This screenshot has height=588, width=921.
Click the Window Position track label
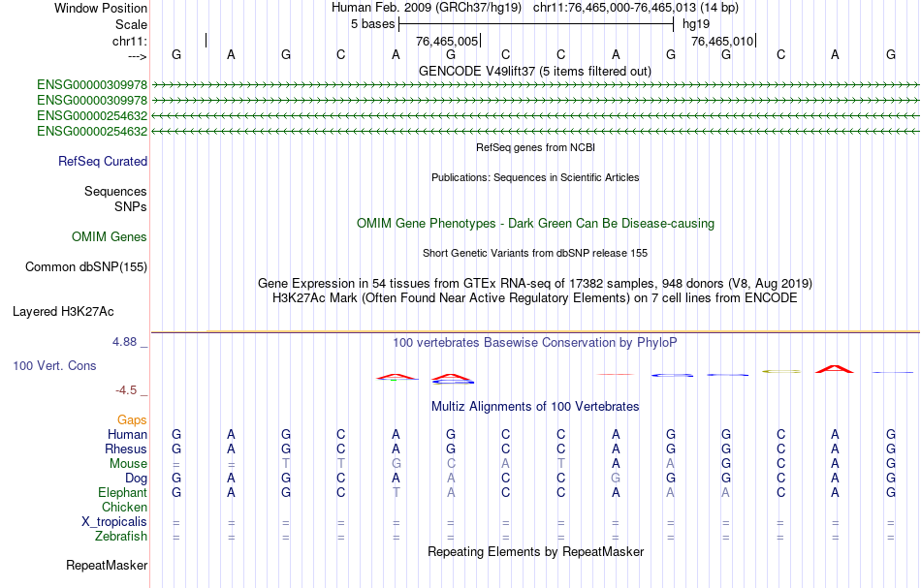pos(101,8)
